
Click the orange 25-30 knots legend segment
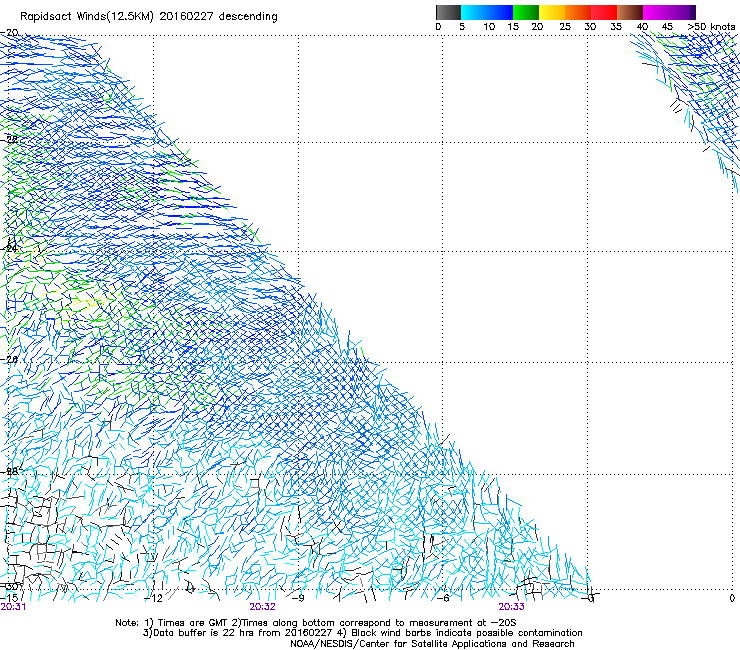point(578,12)
